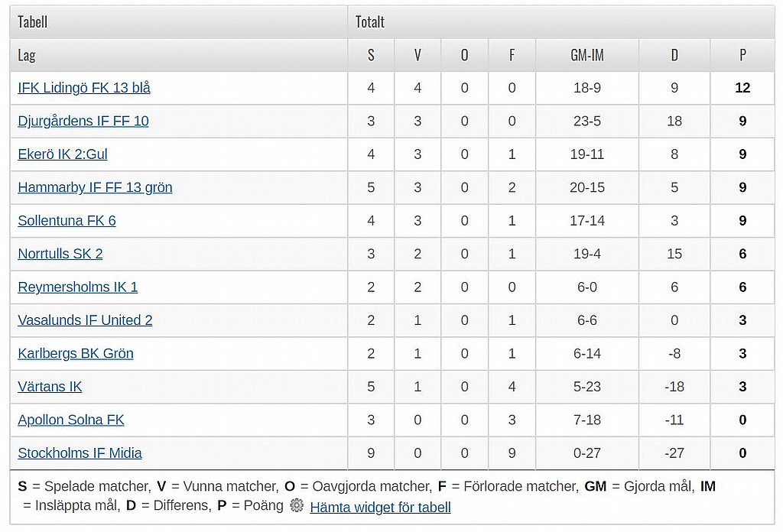Open the Hämta widget för tabell link
Viewport: 783px width, 532px height.
(380, 507)
